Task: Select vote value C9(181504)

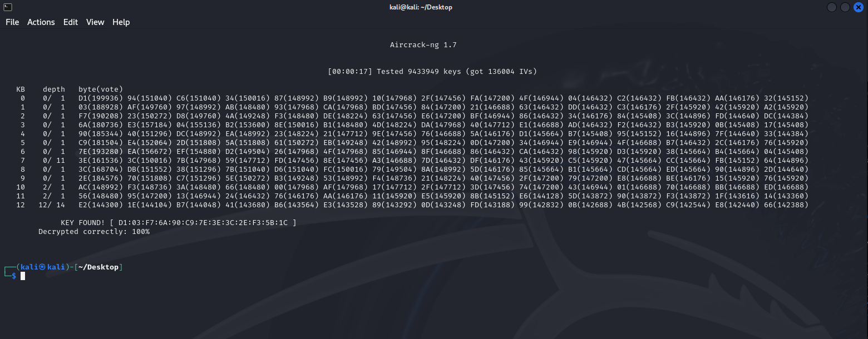Action: pos(101,143)
